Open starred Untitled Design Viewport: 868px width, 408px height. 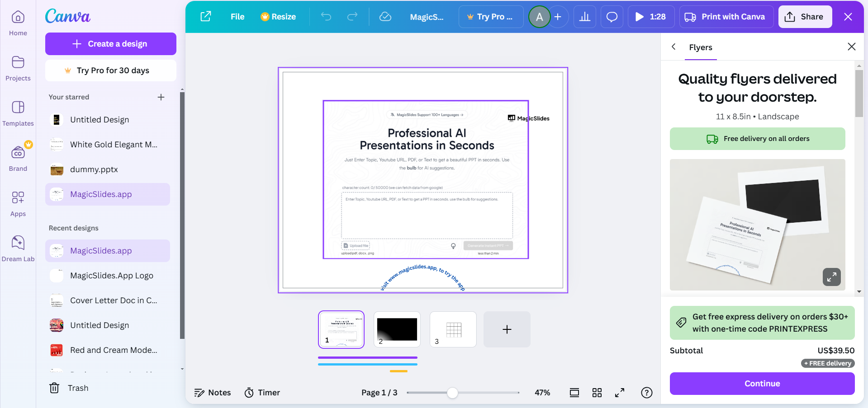[x=108, y=120]
